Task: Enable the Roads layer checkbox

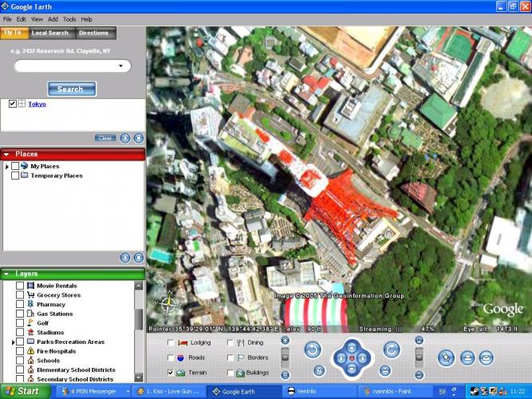Action: coord(171,358)
